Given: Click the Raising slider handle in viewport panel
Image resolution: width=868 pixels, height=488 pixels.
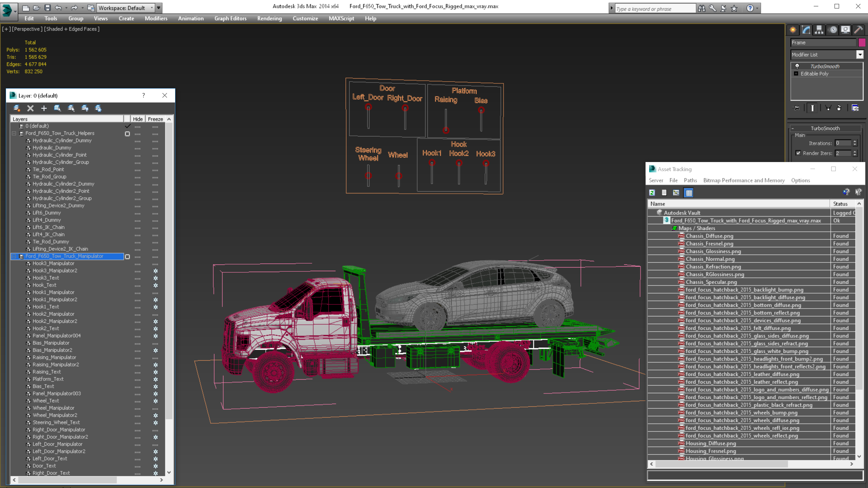Looking at the screenshot, I should point(446,130).
